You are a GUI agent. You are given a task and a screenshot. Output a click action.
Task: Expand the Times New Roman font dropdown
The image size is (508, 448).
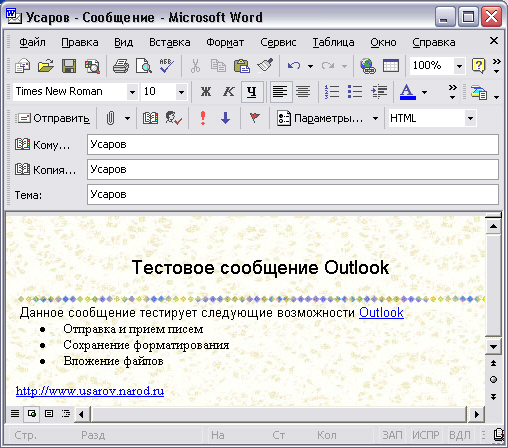coord(132,92)
